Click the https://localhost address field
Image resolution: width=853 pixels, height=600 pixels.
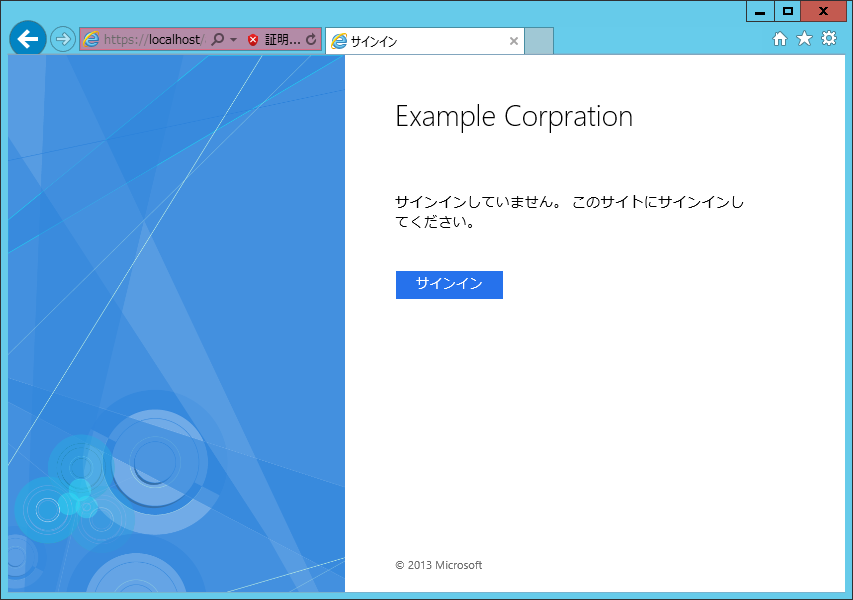point(154,39)
